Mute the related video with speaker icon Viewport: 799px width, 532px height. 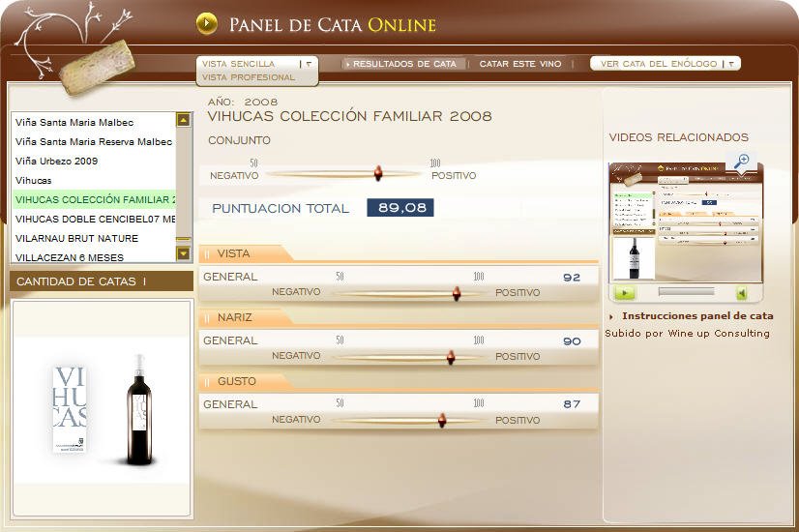tap(742, 292)
